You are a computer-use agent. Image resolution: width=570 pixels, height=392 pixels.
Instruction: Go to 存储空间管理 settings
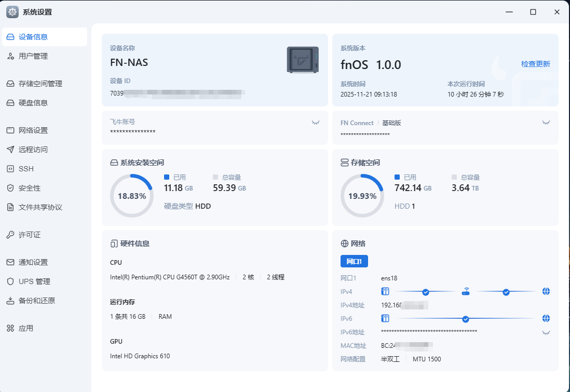(x=40, y=84)
